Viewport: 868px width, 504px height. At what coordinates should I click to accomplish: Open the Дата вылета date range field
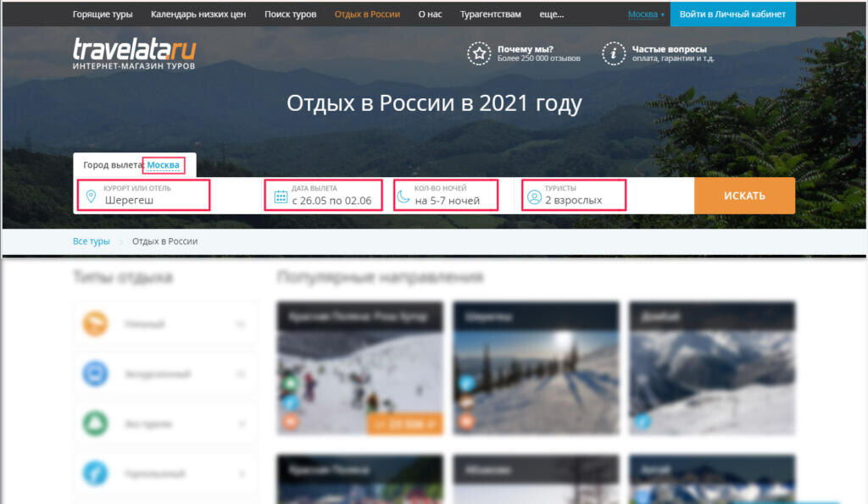(x=323, y=195)
